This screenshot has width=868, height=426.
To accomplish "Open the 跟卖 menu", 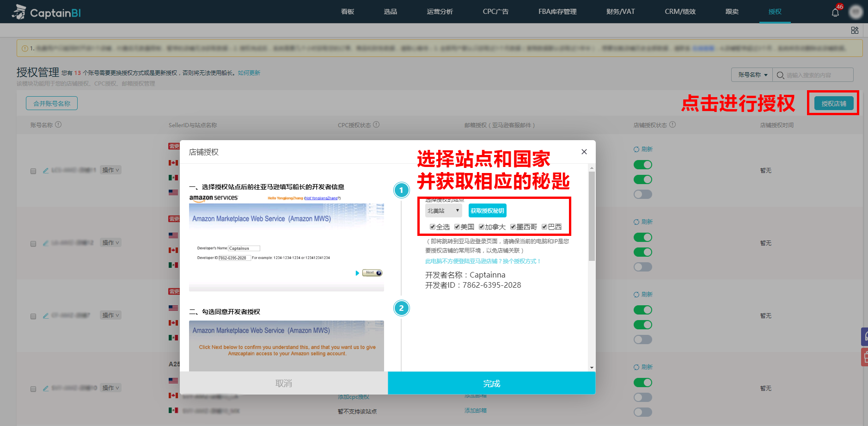I will [732, 12].
